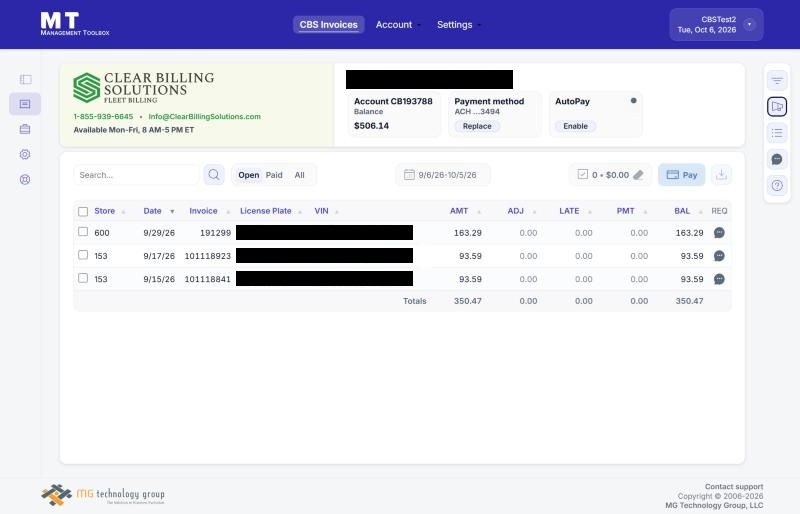Screen dimensions: 800x514
Task: Check the box for invoice 101118841
Action: (x=83, y=278)
